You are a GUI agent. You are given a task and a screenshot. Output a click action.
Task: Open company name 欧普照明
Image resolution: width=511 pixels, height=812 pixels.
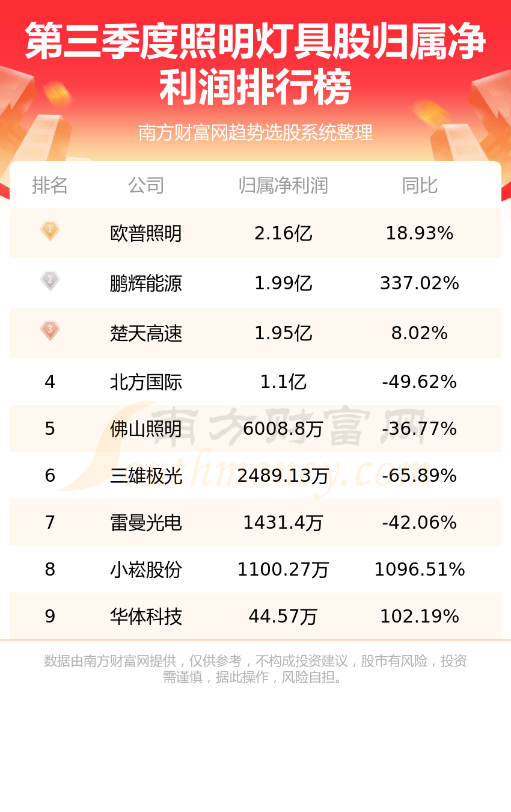click(146, 233)
